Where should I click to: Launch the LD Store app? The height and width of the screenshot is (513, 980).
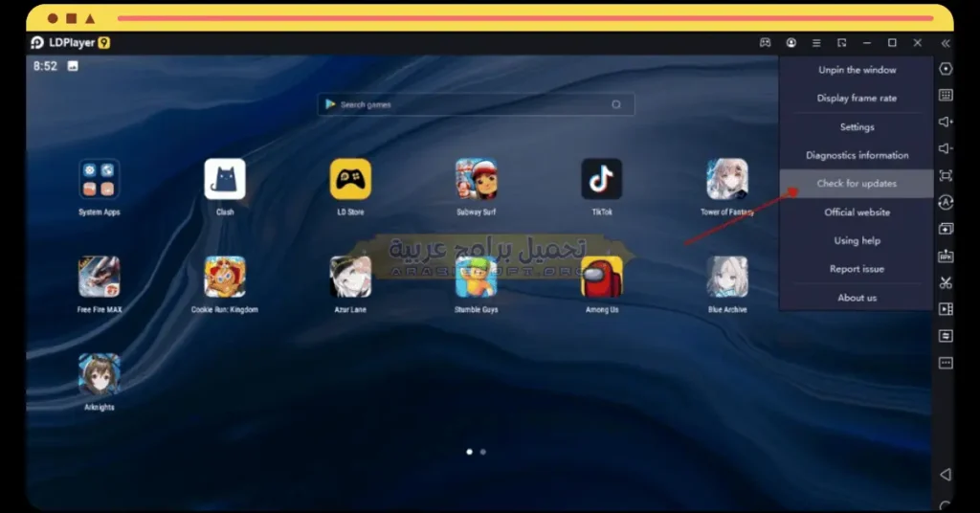[x=350, y=179]
